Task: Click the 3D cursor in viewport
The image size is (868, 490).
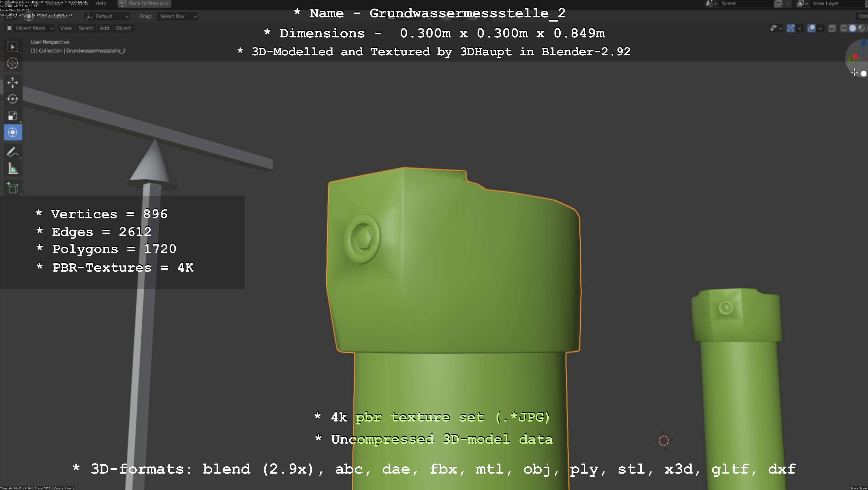Action: click(664, 440)
